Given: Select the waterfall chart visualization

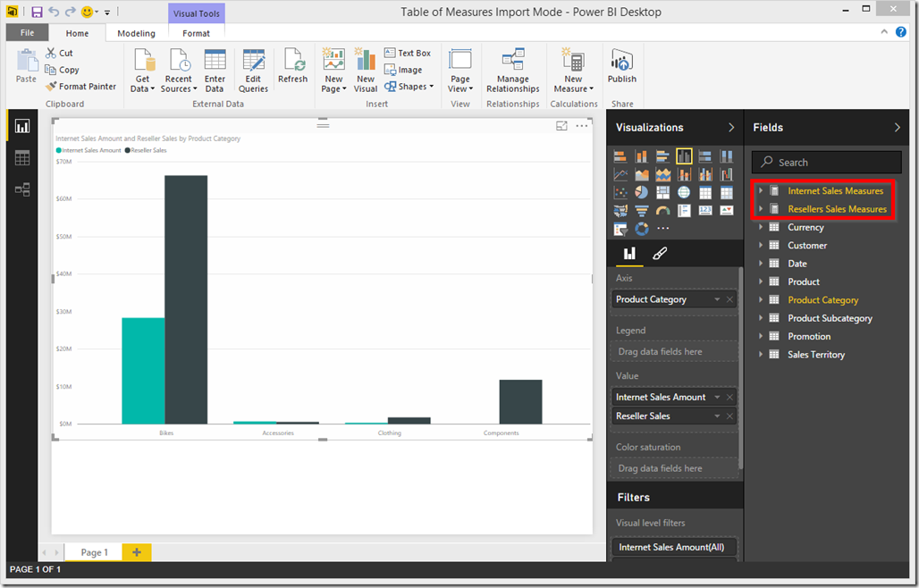Looking at the screenshot, I should [x=727, y=174].
